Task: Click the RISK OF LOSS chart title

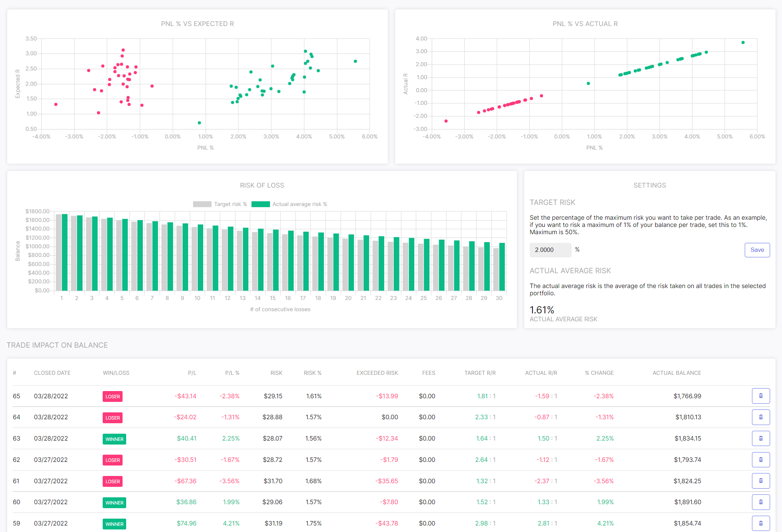Action: click(262, 185)
